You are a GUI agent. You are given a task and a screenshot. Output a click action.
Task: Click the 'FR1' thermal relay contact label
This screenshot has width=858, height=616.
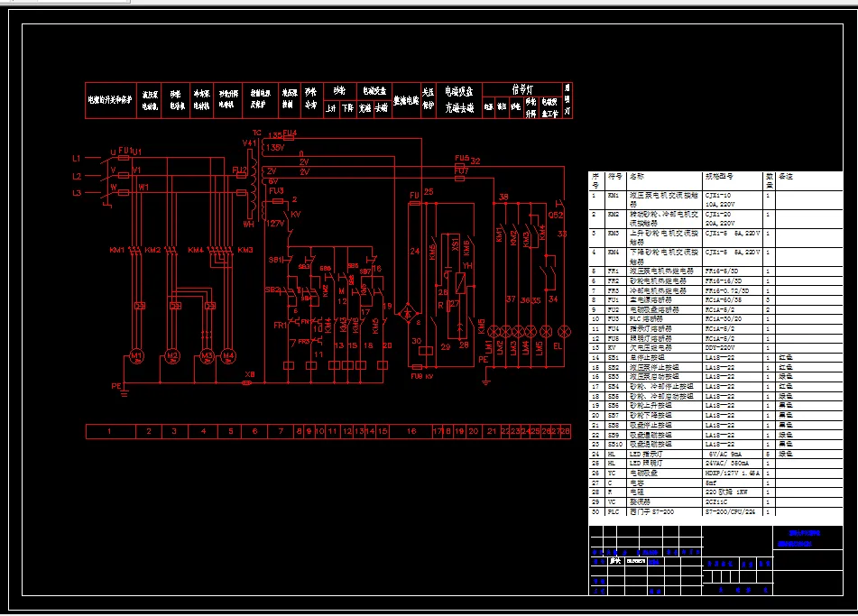[281, 325]
